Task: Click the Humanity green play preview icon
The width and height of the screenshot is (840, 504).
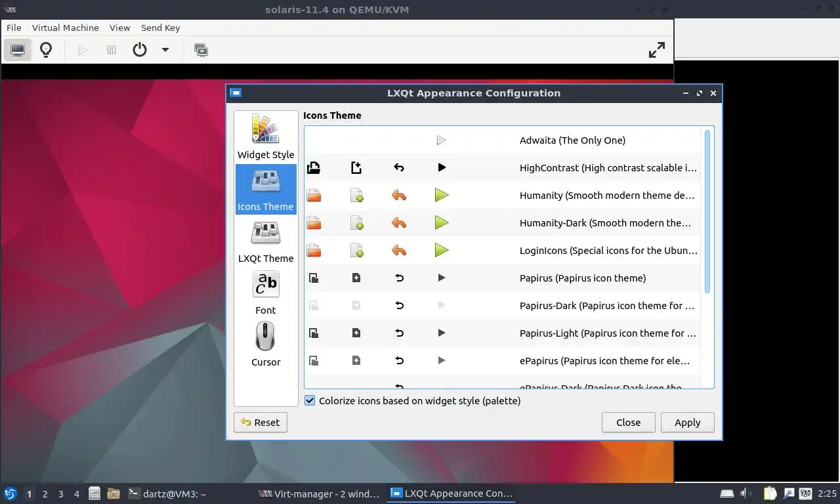Action: click(x=442, y=196)
